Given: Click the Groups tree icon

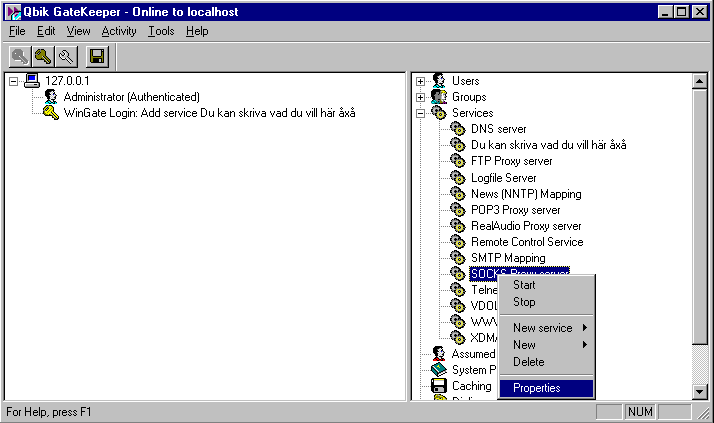Looking at the screenshot, I should (439, 97).
